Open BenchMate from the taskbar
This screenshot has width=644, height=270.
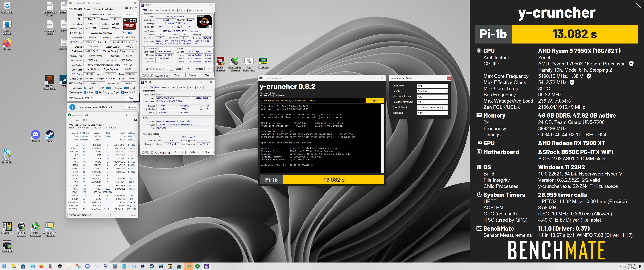click(170, 266)
